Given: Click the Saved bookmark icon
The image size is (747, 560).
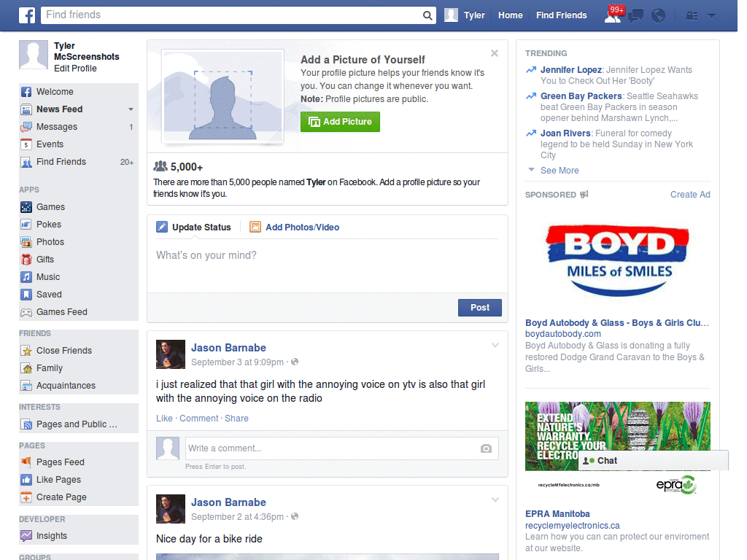Looking at the screenshot, I should click(x=26, y=295).
